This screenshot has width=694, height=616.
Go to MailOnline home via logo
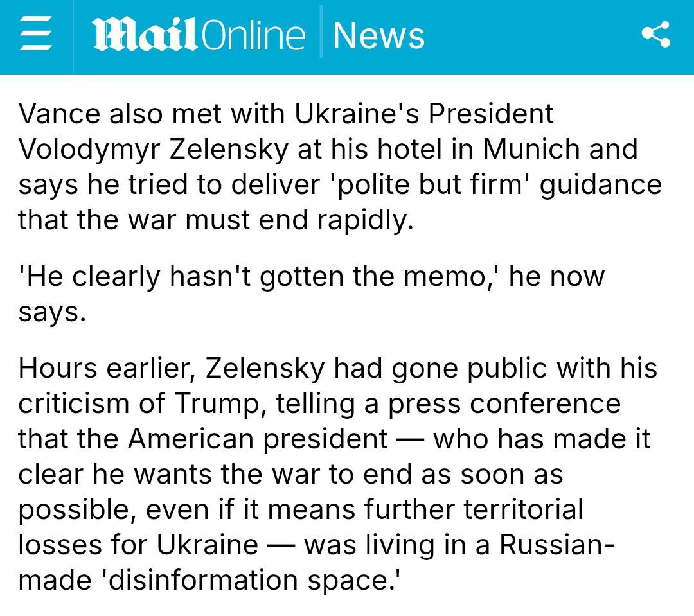198,35
